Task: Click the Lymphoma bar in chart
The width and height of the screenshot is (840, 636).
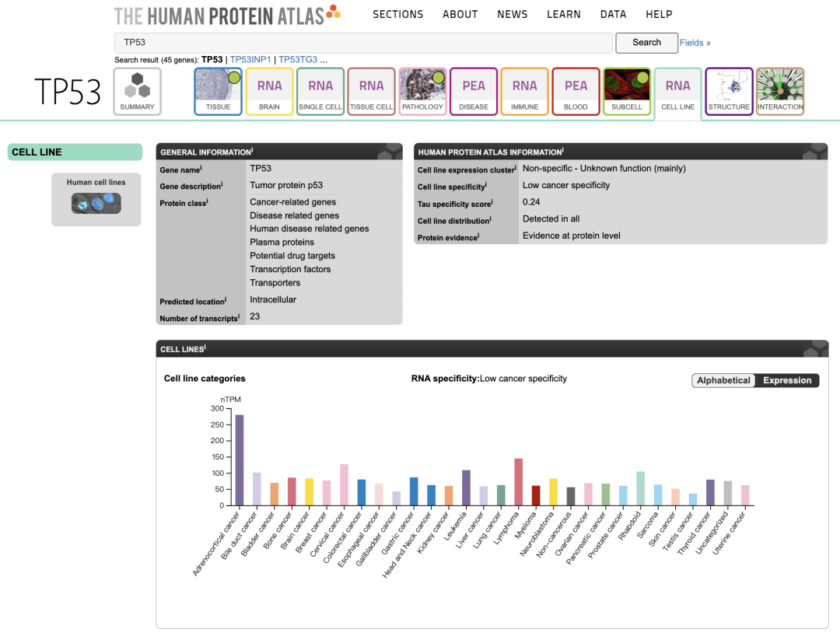Action: click(518, 482)
